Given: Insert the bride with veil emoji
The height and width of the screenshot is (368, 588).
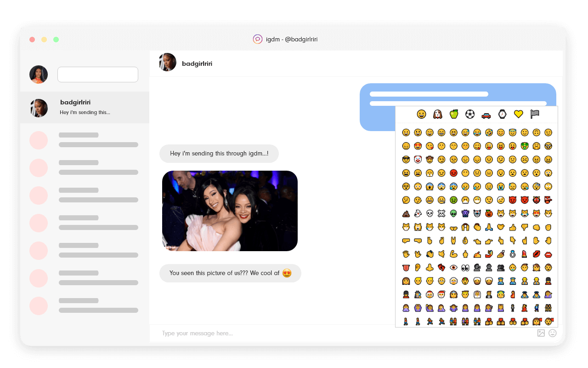Looking at the screenshot, I should (477, 294).
